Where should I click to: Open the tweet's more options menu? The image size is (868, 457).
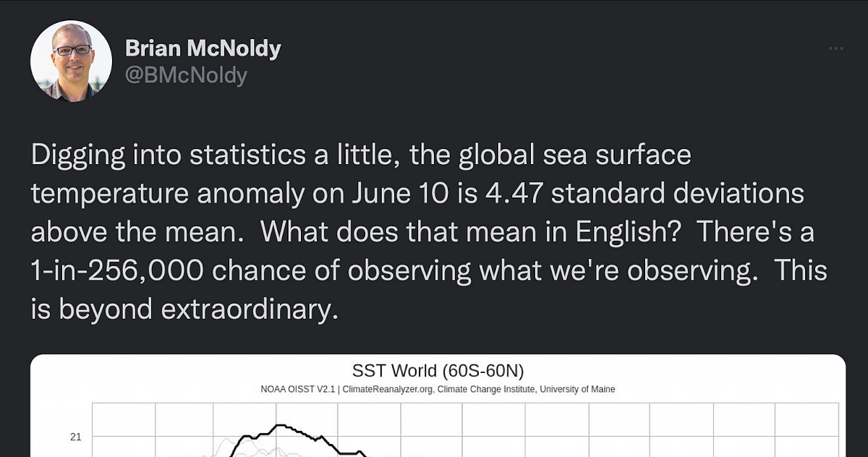pyautogui.click(x=835, y=48)
